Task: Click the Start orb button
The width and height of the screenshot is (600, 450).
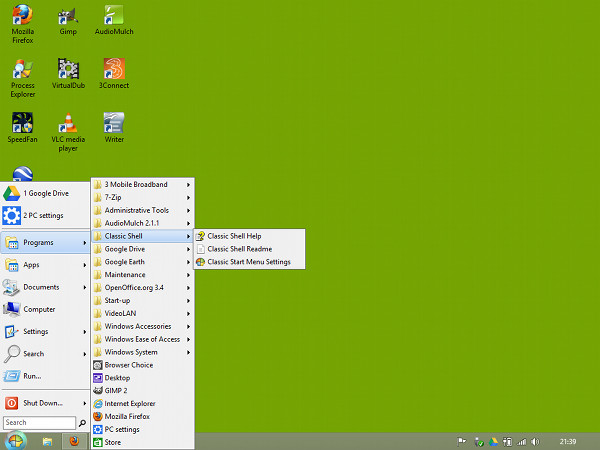Action: 15,441
